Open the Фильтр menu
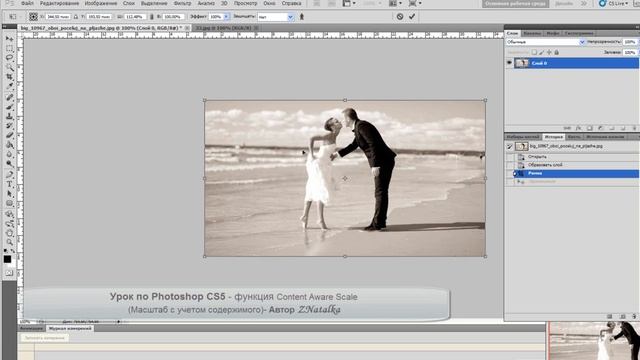This screenshot has height=360, width=640. pos(182,3)
